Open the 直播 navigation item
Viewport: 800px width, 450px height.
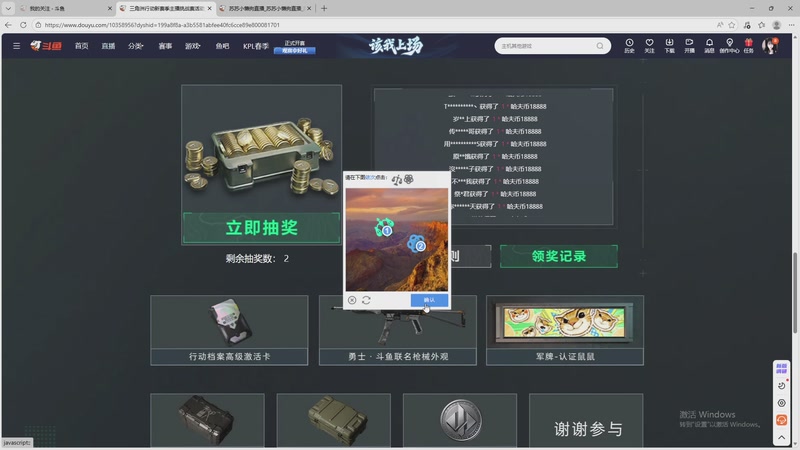(108, 46)
